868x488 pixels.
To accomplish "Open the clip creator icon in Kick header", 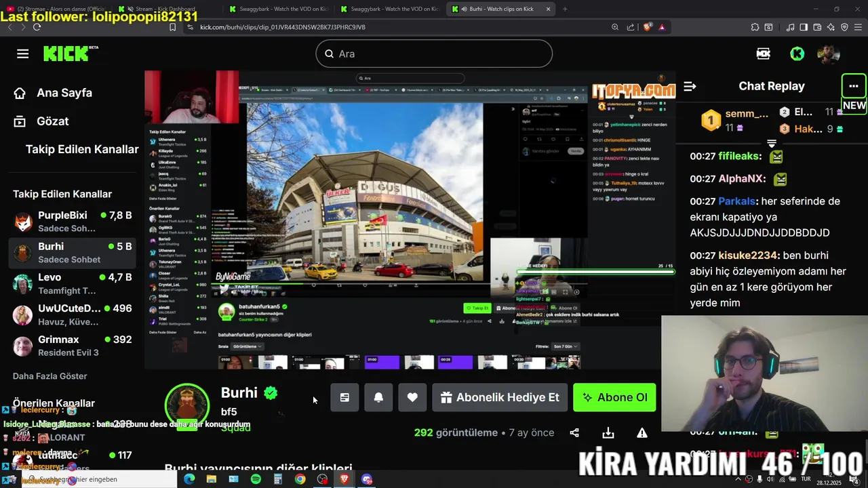I will point(764,54).
